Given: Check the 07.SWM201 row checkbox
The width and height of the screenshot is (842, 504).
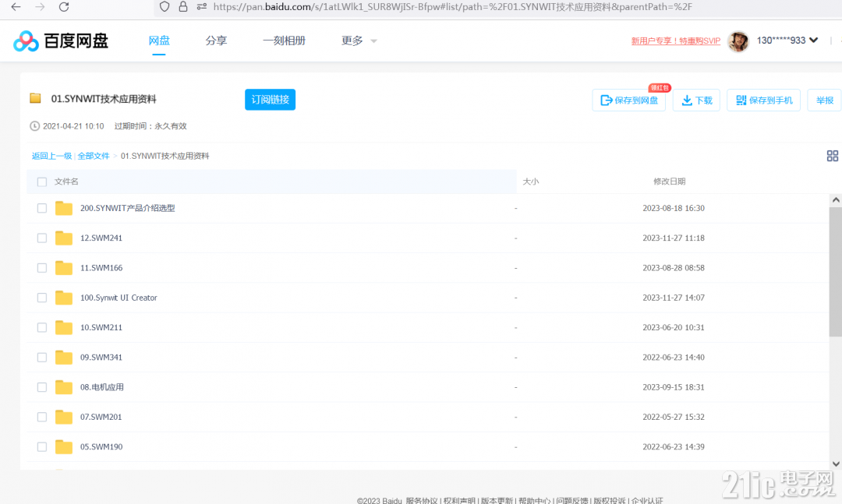Looking at the screenshot, I should (x=42, y=417).
